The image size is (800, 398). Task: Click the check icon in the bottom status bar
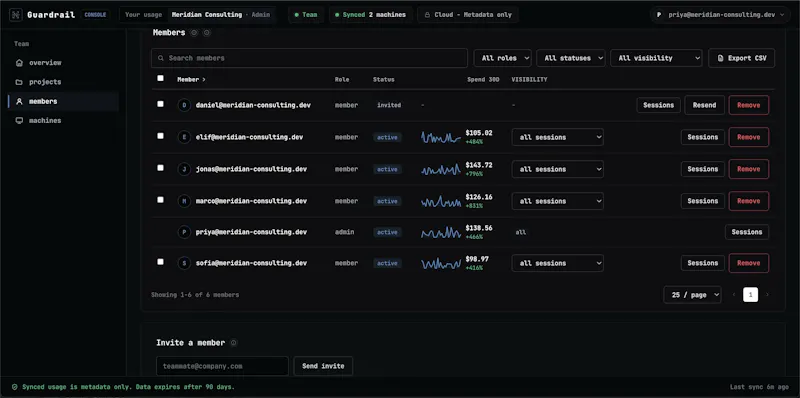click(x=15, y=387)
